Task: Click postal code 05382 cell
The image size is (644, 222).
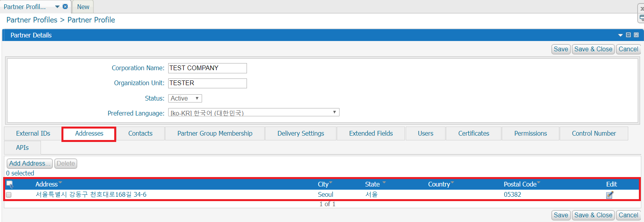Action: (512, 194)
